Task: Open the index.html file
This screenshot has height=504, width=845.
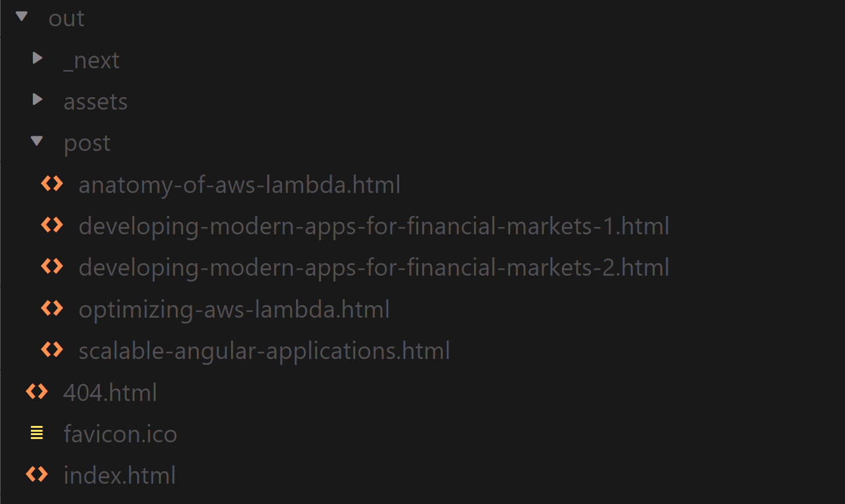Action: point(119,475)
